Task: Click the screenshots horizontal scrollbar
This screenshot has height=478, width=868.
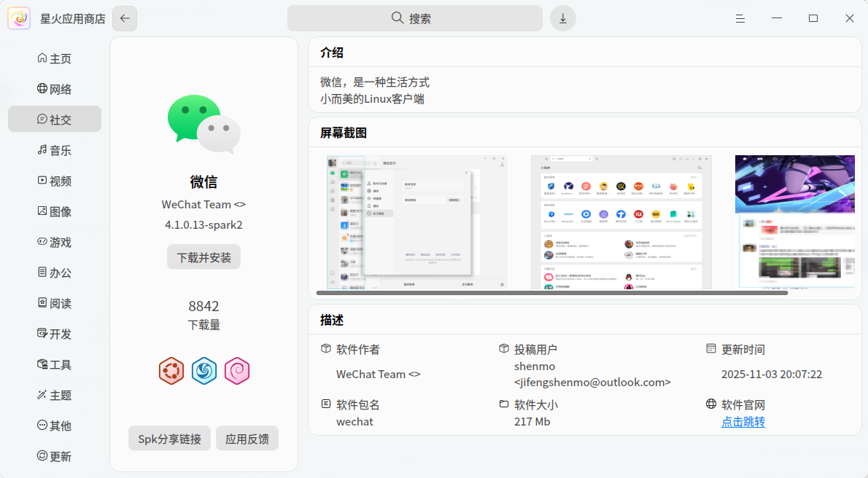Action: coord(552,293)
